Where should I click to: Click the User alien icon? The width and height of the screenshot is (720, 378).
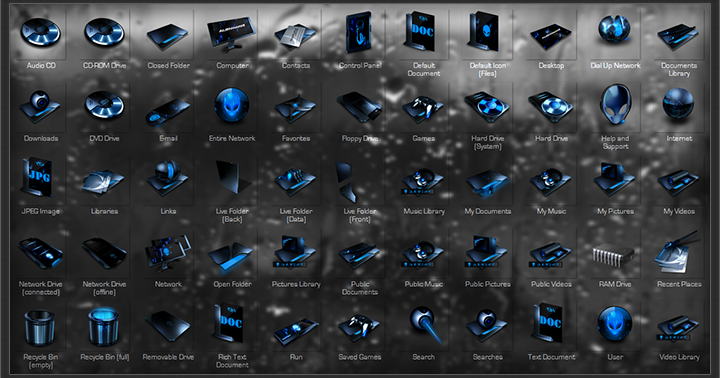[614, 323]
